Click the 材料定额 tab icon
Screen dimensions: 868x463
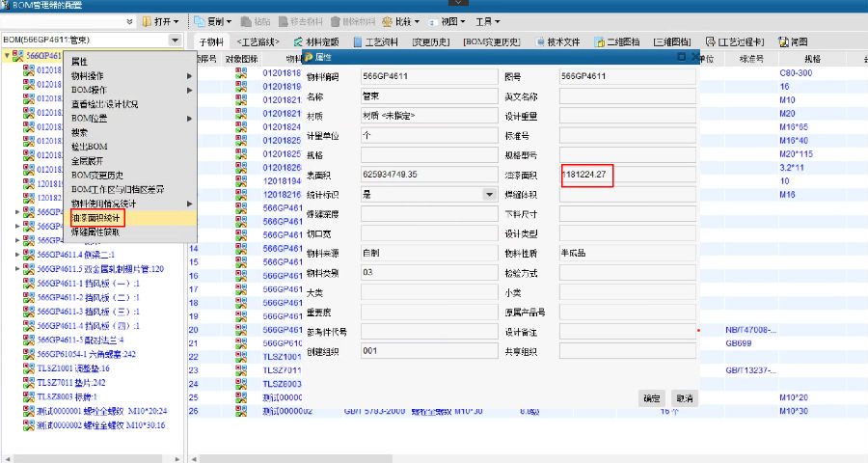[296, 42]
